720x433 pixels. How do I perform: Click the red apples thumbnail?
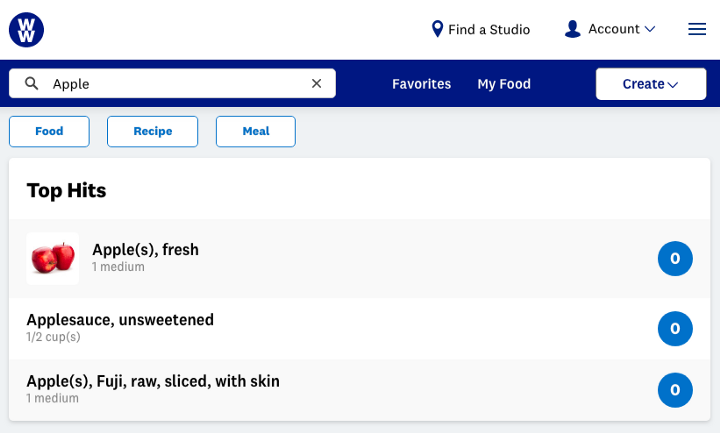(53, 258)
